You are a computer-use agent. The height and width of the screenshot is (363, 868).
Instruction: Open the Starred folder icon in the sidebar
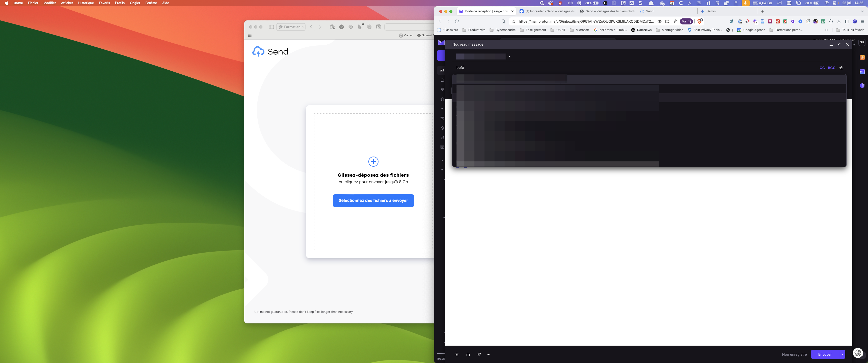[x=442, y=99]
